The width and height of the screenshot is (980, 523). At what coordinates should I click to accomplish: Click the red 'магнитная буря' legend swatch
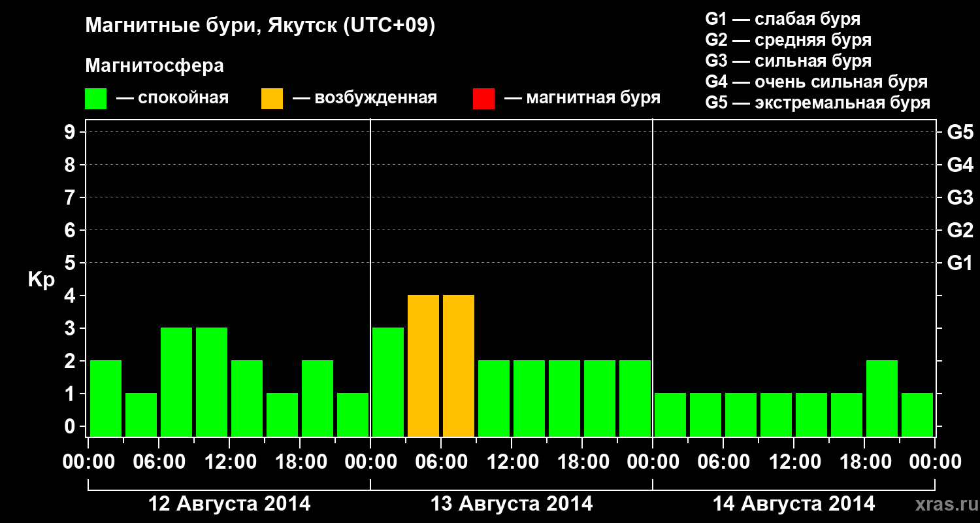click(483, 99)
